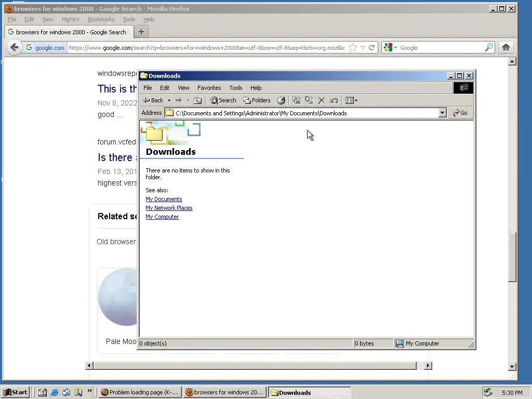The width and height of the screenshot is (532, 399).
Task: Click the Firefox URL address field
Action: pos(207,48)
